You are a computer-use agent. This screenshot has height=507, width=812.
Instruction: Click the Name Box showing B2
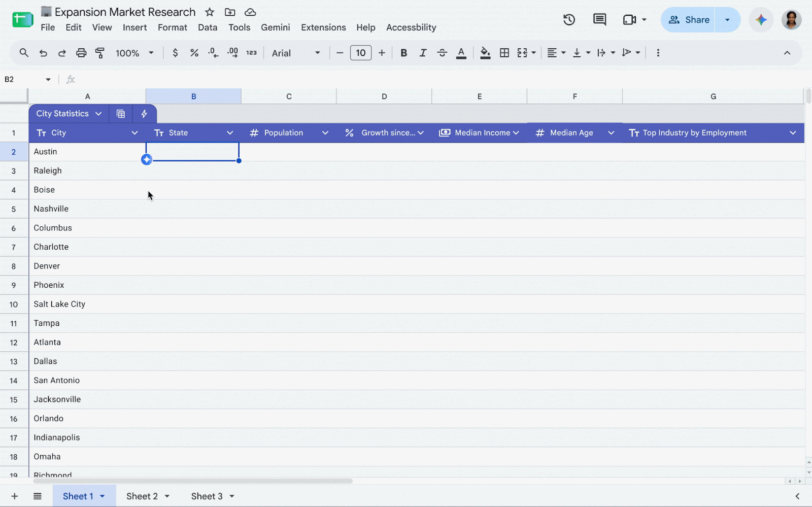28,79
